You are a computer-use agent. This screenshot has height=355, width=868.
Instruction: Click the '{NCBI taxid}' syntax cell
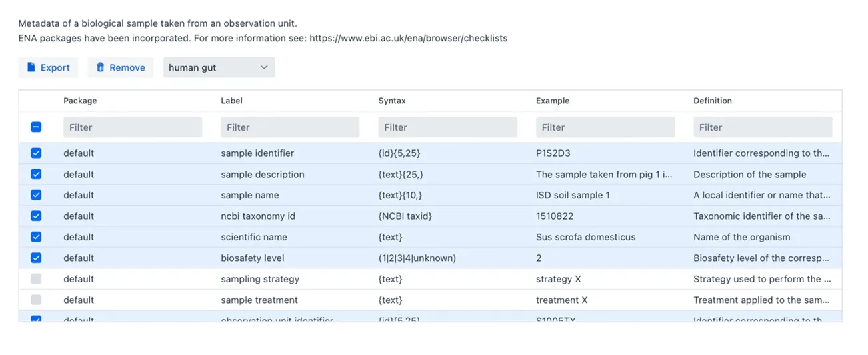pos(405,216)
